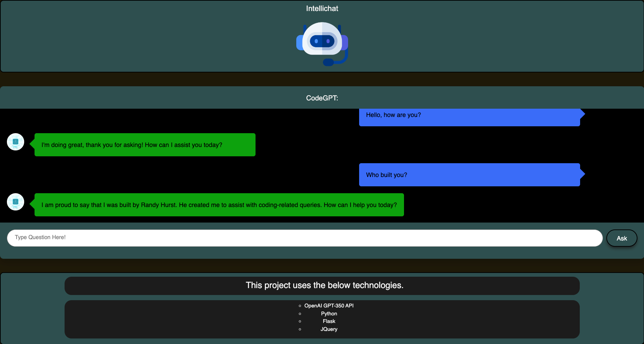644x344 pixels.
Task: Click "This project uses the below technologies." heading
Action: pos(325,285)
